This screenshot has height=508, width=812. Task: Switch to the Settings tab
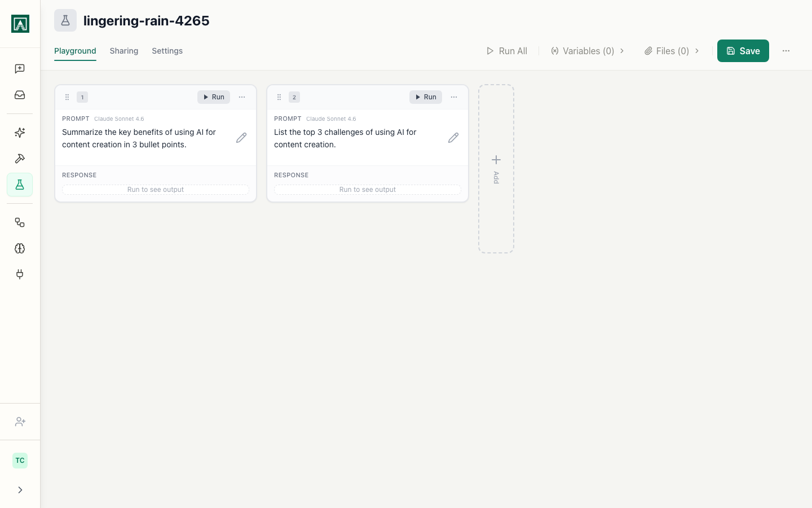(167, 51)
